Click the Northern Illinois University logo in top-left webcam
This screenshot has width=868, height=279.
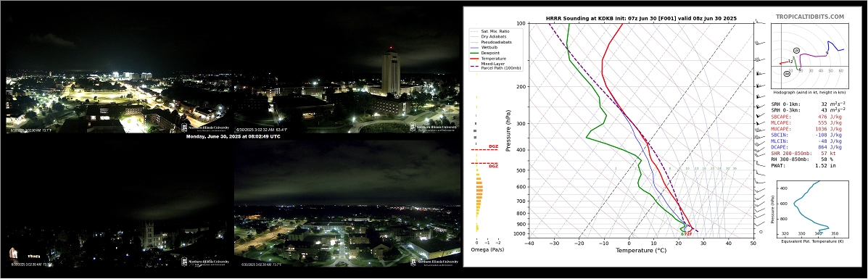(205, 128)
